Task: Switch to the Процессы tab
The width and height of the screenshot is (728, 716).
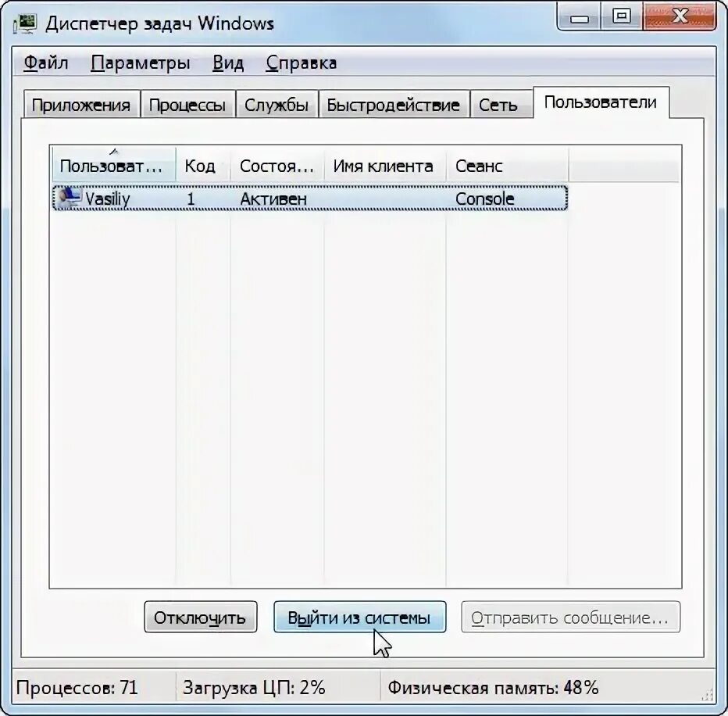Action: [187, 105]
